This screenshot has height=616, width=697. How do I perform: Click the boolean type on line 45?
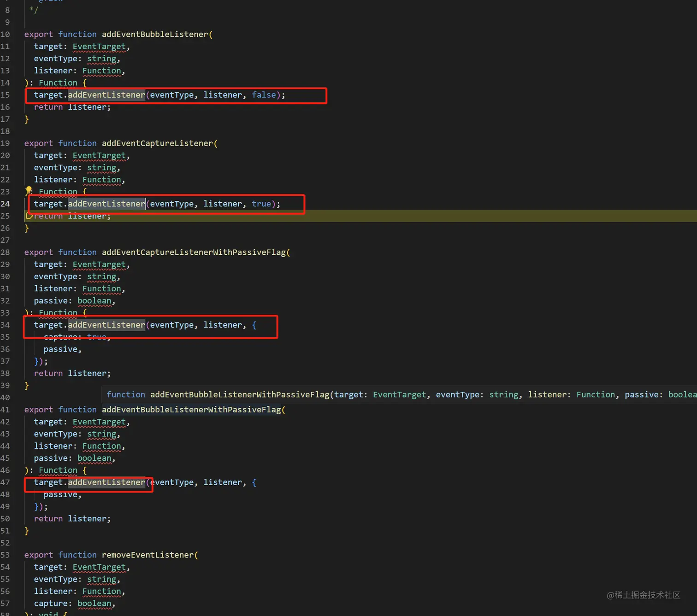click(x=95, y=458)
